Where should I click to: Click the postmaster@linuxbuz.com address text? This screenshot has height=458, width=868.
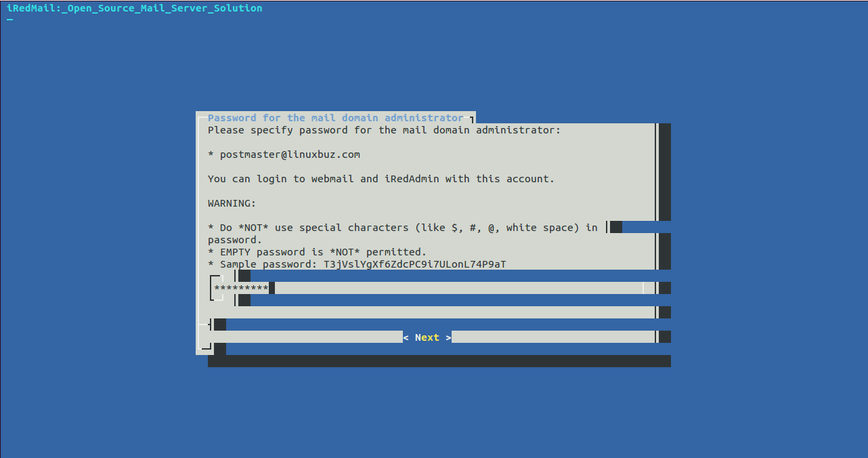tap(290, 154)
